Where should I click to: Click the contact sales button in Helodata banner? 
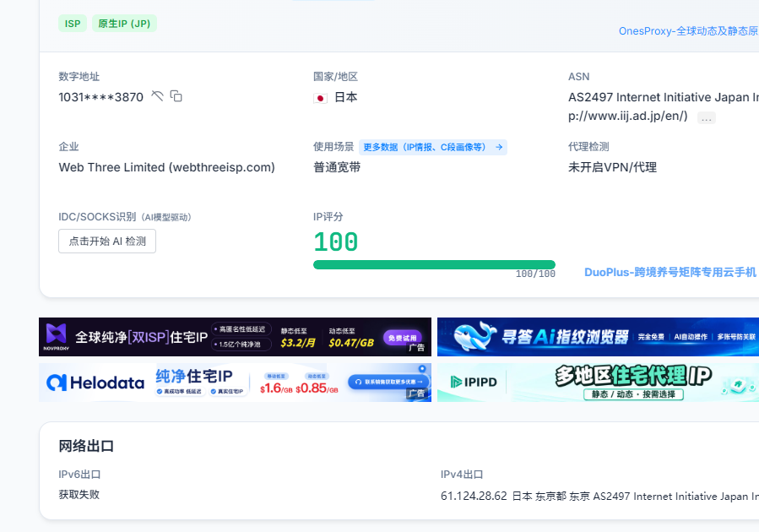click(x=388, y=382)
